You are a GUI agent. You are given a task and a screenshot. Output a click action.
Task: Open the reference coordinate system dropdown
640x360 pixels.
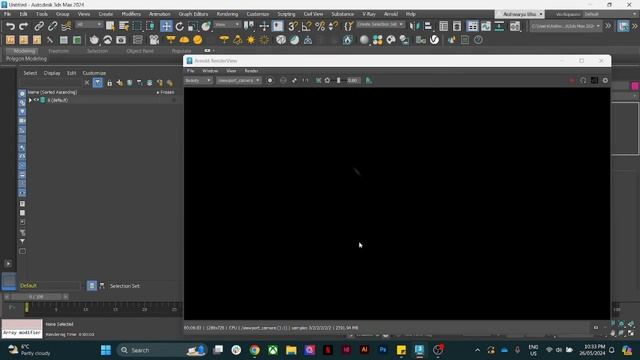pyautogui.click(x=227, y=25)
